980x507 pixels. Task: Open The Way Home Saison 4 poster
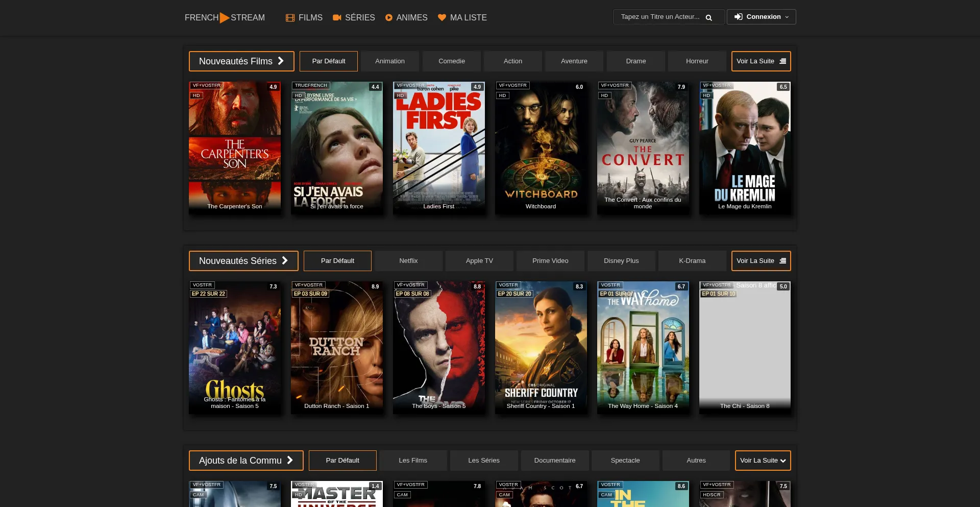click(x=643, y=348)
